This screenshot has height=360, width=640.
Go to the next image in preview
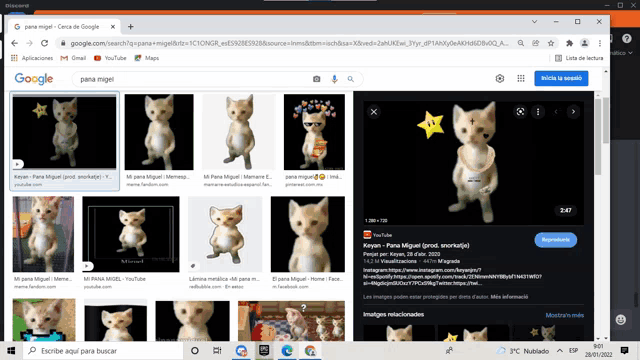pos(573,112)
